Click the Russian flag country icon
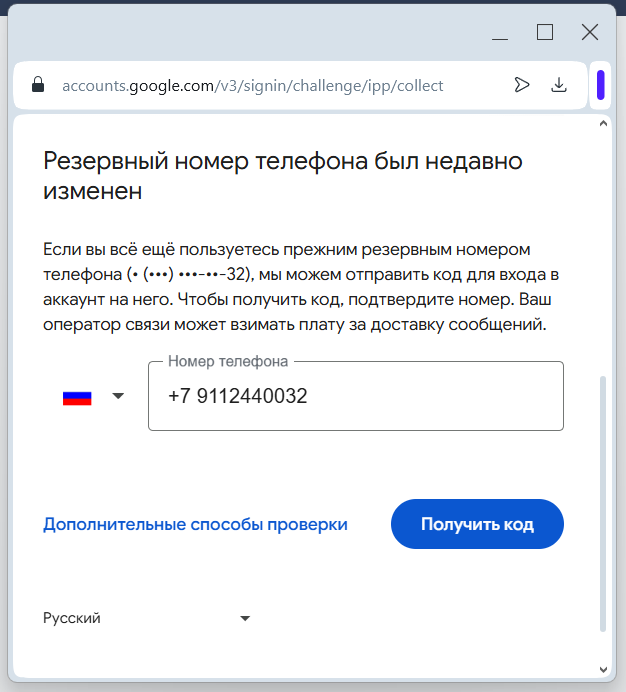 click(x=77, y=397)
